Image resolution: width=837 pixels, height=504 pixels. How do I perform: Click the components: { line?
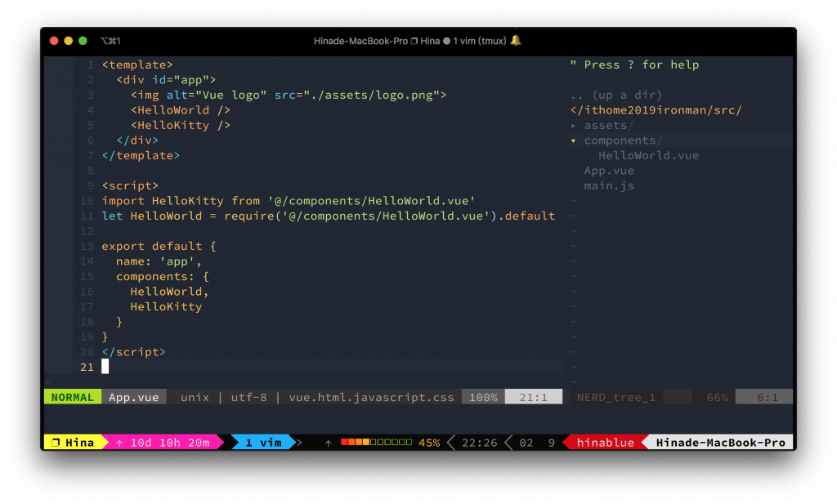pos(163,277)
